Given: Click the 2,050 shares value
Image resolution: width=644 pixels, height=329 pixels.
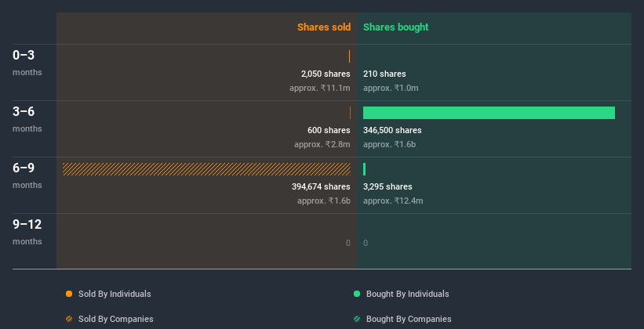Looking at the screenshot, I should (326, 74).
